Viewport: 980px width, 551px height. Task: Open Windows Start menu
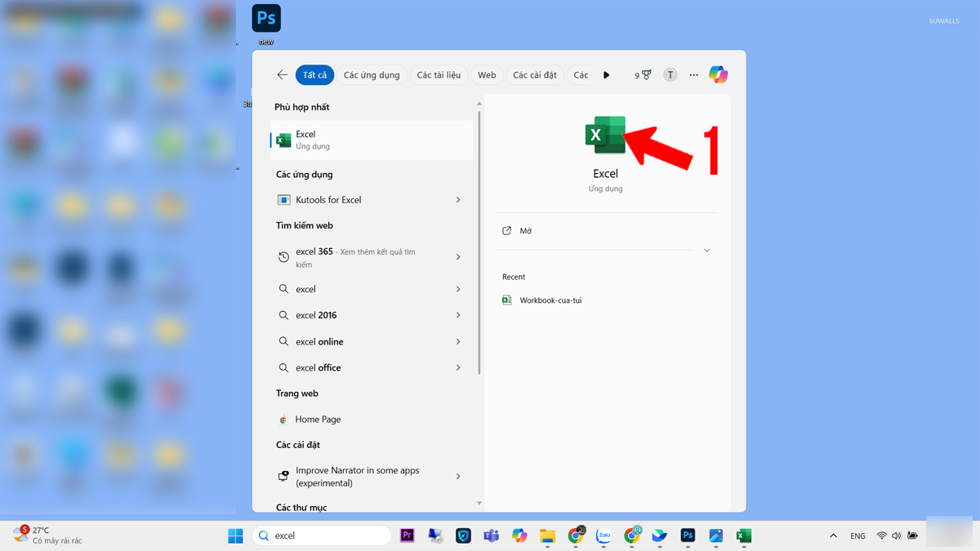click(x=235, y=535)
